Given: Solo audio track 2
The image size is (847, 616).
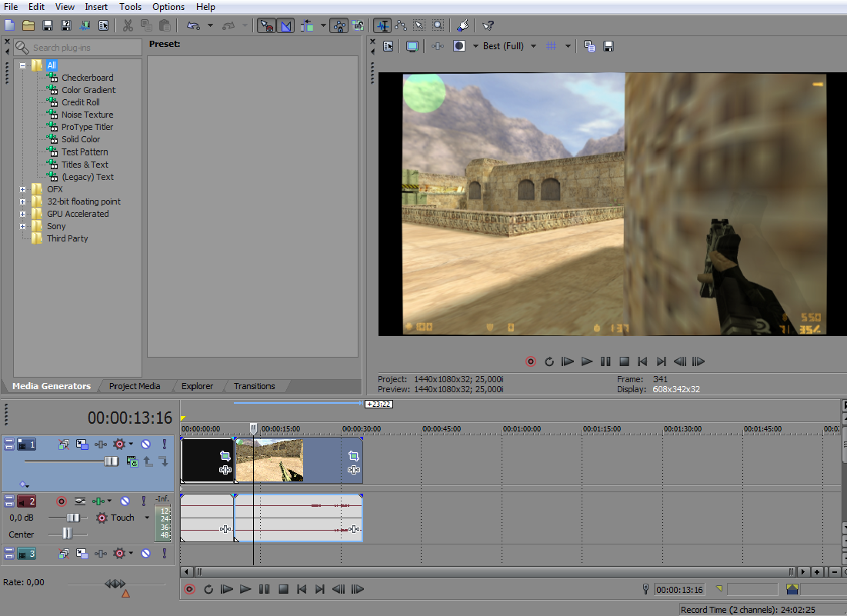Looking at the screenshot, I should (144, 501).
